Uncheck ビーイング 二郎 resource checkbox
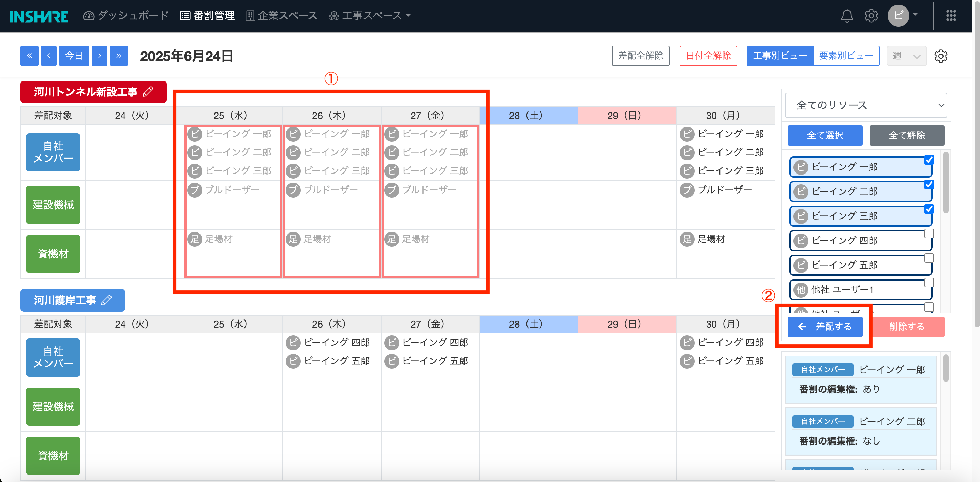 [x=929, y=184]
